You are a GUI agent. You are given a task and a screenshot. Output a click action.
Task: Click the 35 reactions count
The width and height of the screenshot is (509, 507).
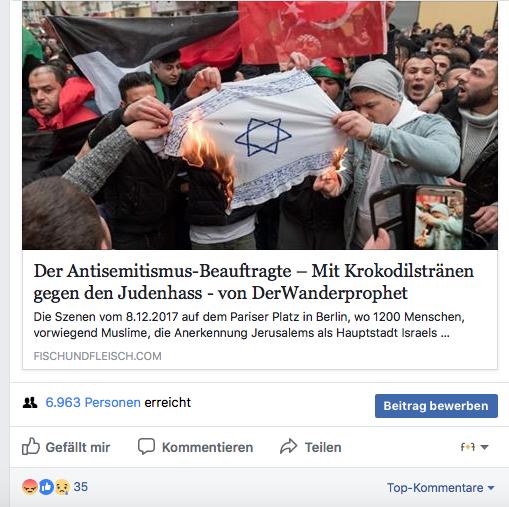[80, 487]
